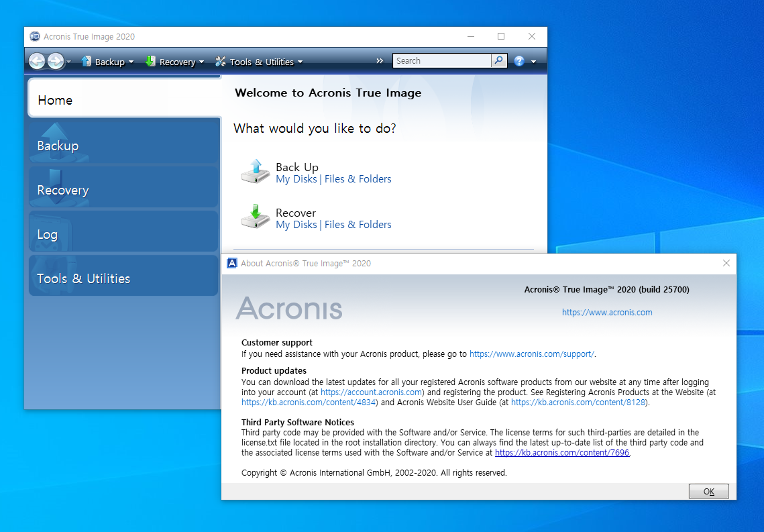
Task: Click the About dialog title bar 'A' icon
Action: tap(232, 263)
